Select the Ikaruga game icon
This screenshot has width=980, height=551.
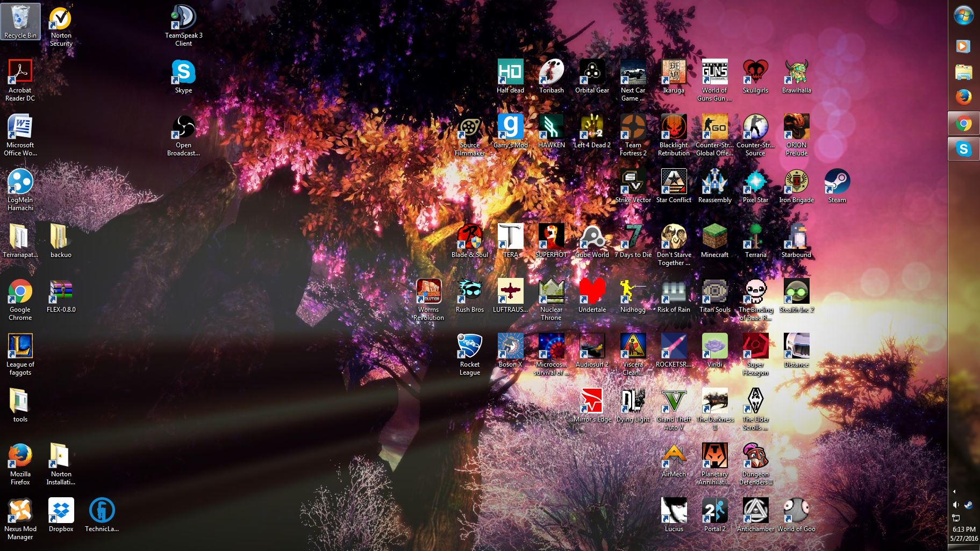674,76
